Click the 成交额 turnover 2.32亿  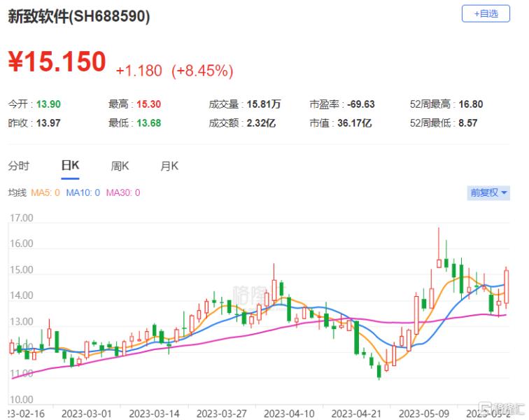click(x=261, y=123)
